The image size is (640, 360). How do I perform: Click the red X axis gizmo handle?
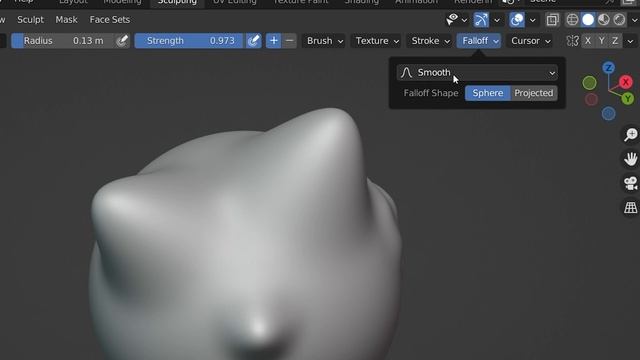point(625,82)
